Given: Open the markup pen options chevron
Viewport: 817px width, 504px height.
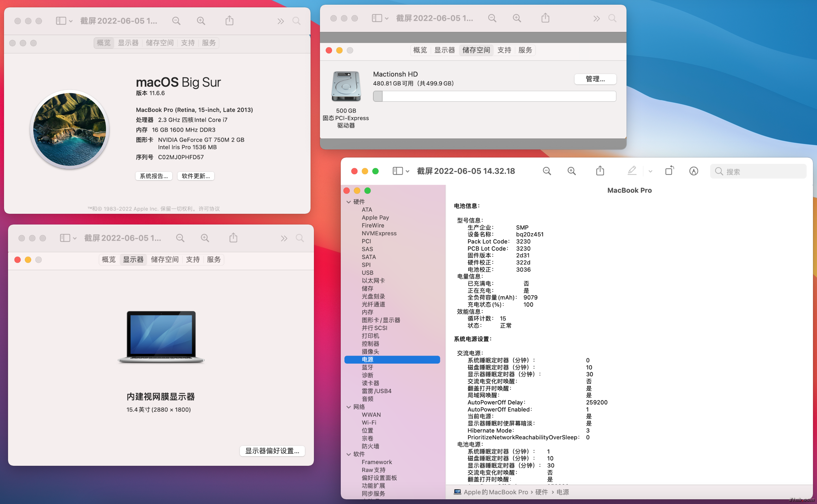Looking at the screenshot, I should pyautogui.click(x=650, y=171).
